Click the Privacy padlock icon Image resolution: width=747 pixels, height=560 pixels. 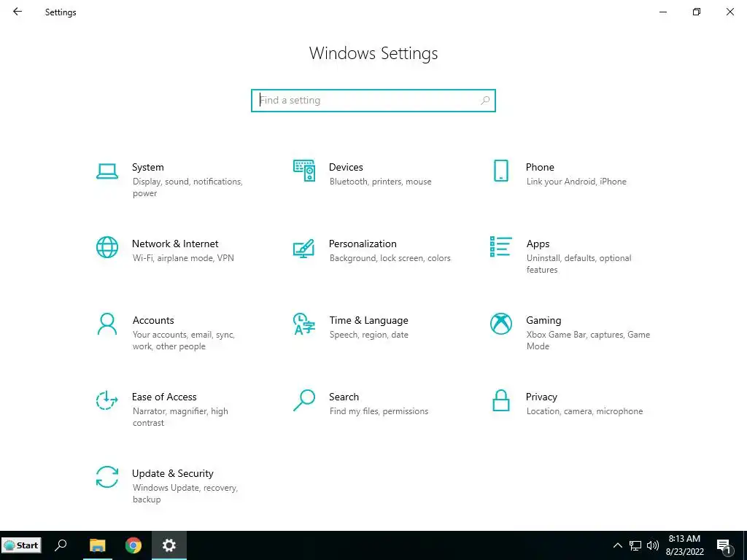[x=500, y=400]
